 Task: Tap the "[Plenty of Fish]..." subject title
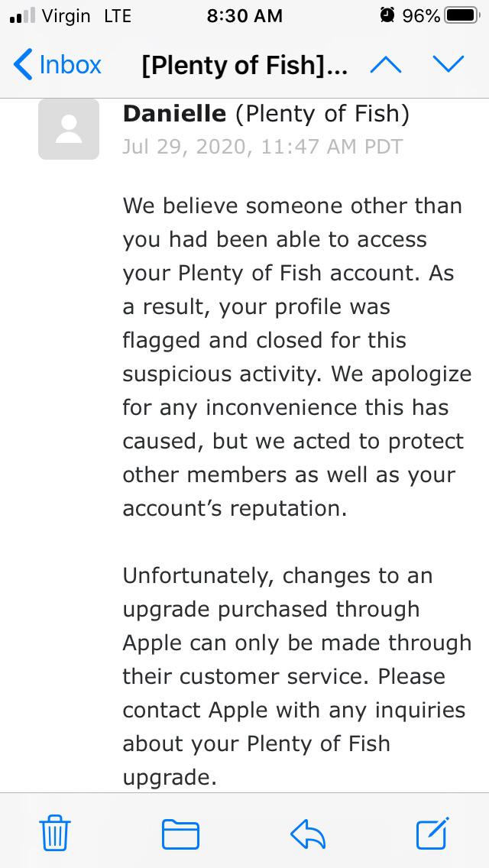point(244,65)
